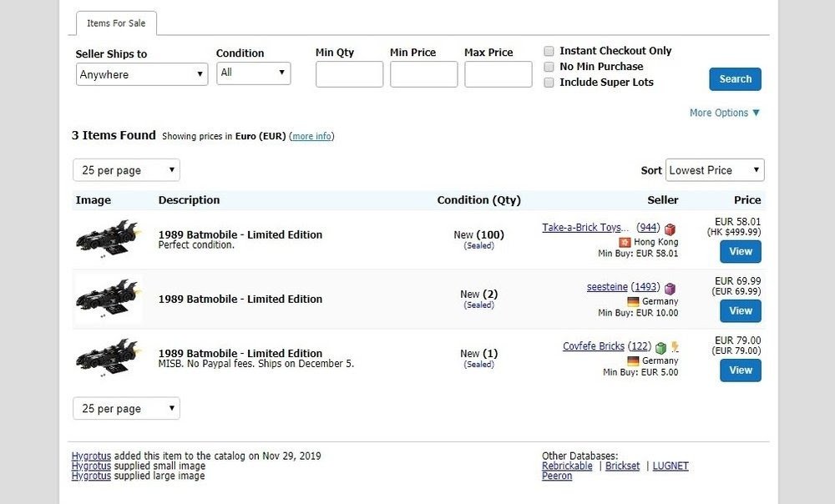The height and width of the screenshot is (504, 835).
Task: Click the text 'Perfect condition.'
Action: (196, 245)
